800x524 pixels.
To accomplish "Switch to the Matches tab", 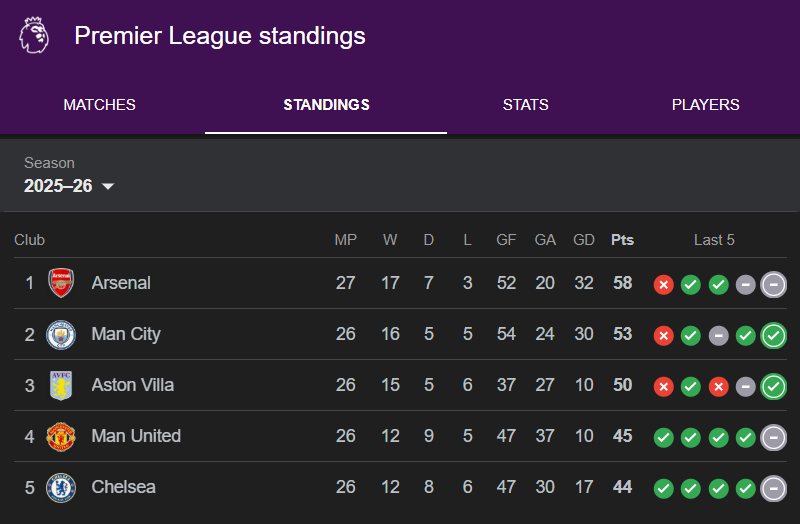I will 99,105.
